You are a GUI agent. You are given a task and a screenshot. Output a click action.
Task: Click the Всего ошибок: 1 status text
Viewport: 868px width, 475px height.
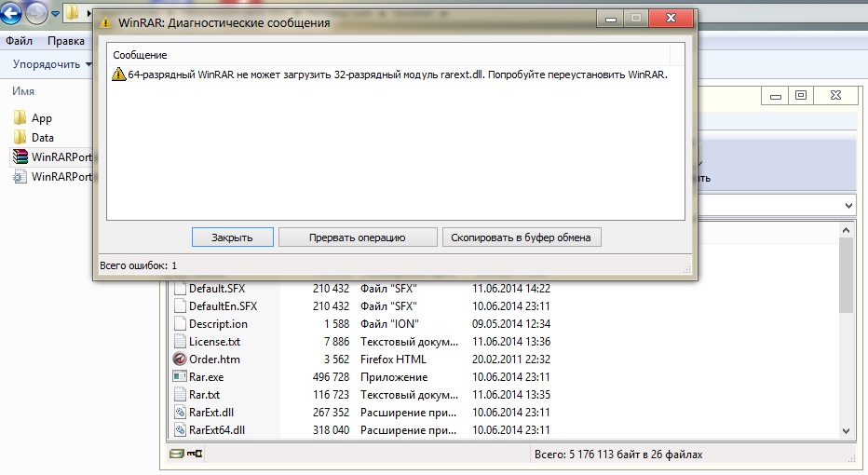139,265
